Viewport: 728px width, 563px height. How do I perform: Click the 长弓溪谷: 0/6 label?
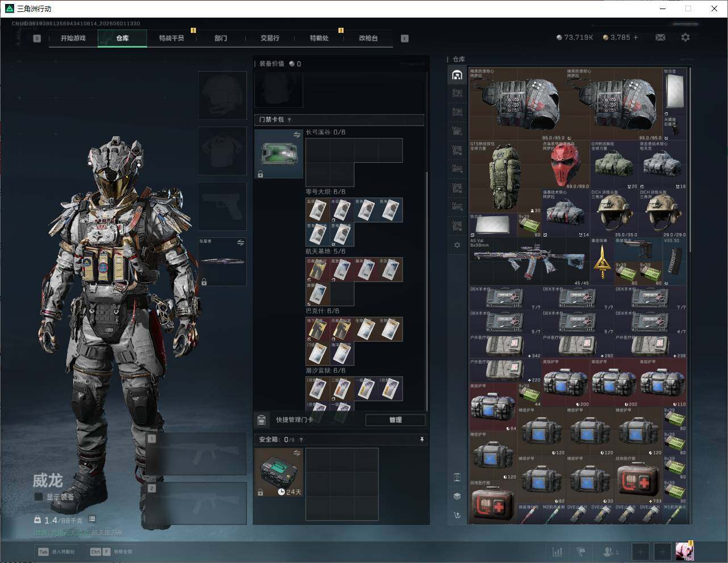[x=325, y=132]
